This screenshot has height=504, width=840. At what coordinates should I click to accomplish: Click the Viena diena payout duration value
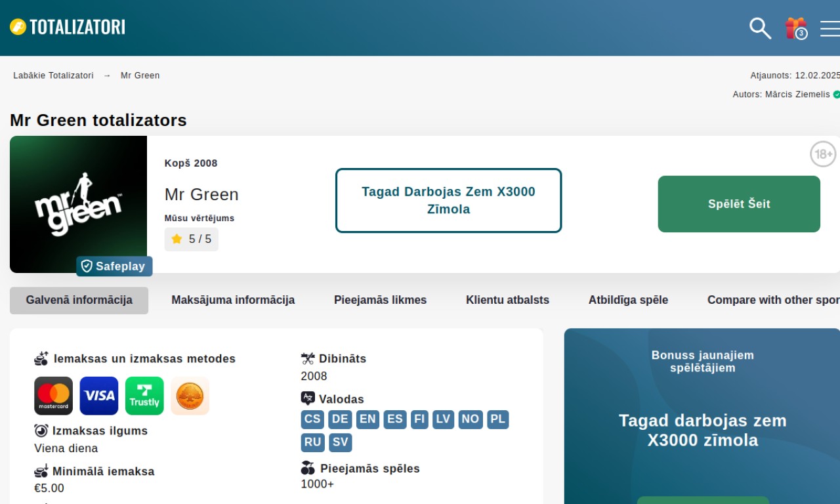tap(66, 449)
